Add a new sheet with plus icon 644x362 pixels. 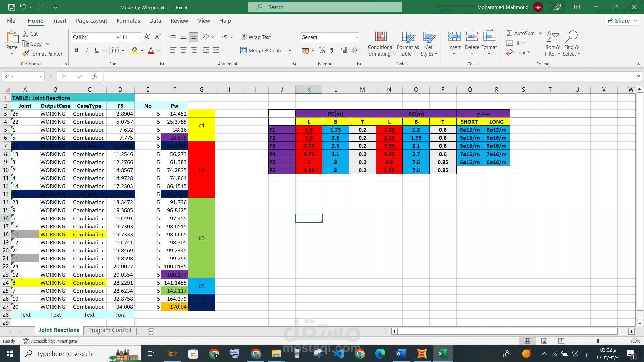(x=151, y=331)
